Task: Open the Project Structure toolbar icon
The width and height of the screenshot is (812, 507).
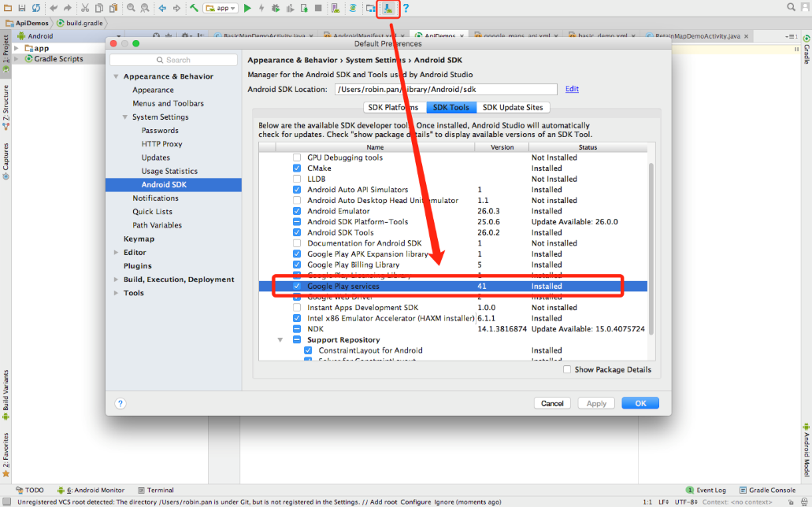Action: pos(371,8)
